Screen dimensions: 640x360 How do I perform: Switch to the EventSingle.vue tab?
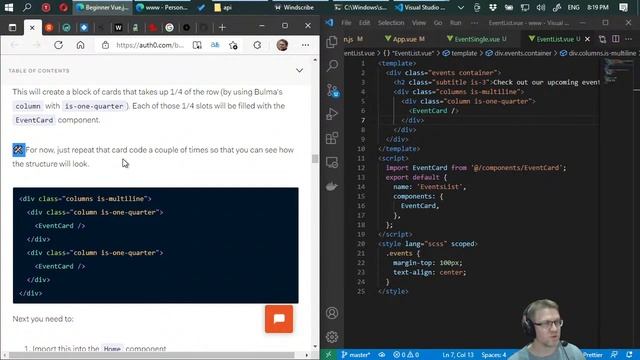(x=476, y=39)
